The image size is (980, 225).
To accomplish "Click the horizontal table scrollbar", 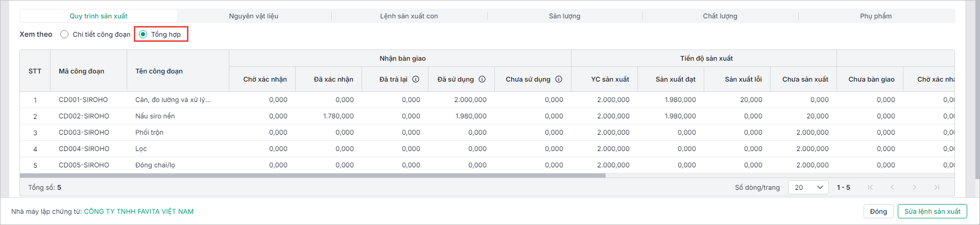I will [x=313, y=176].
